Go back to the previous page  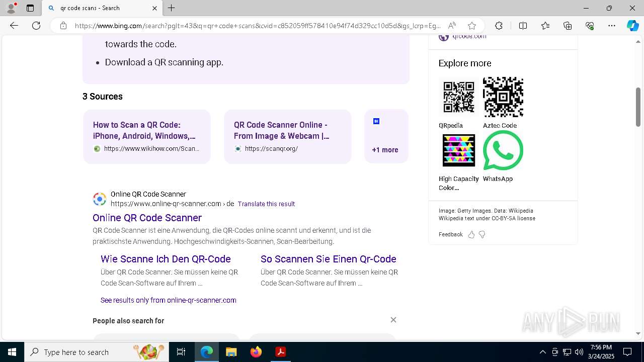pos(14,26)
